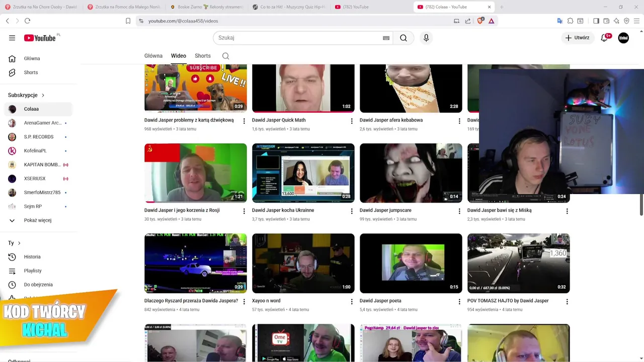Open S.P. RECORDS subscription

39,137
